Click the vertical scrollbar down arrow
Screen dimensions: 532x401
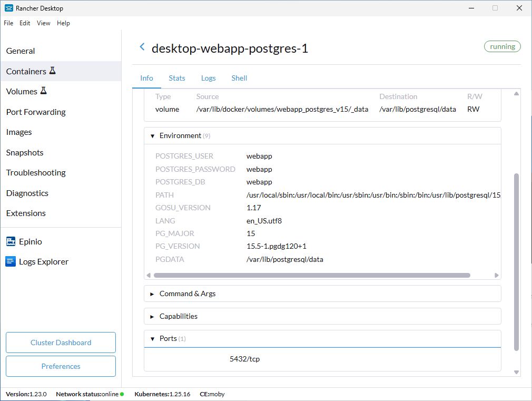(x=516, y=373)
